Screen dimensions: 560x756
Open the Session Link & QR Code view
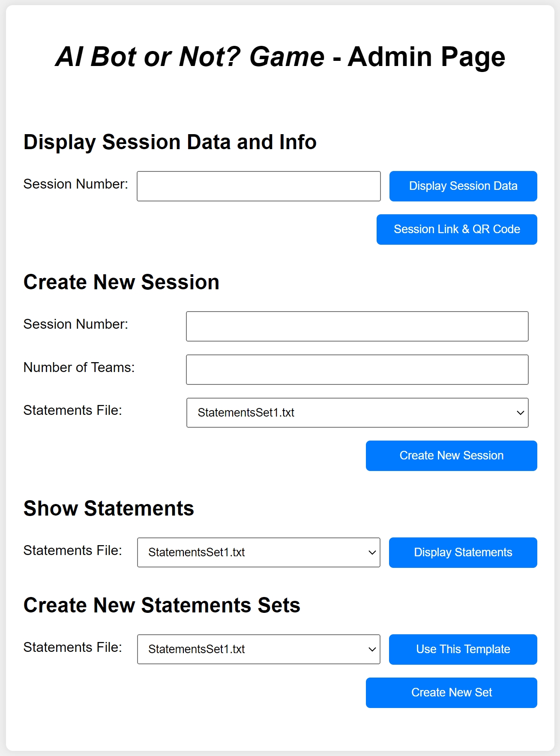point(456,229)
